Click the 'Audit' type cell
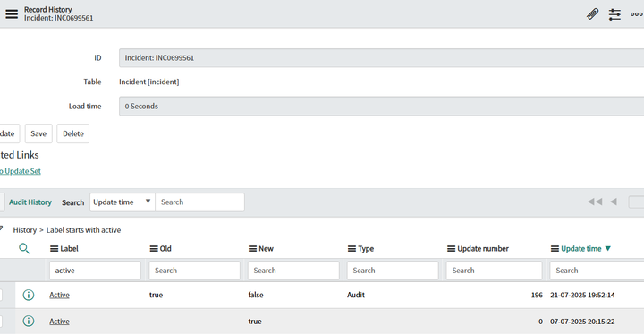Screen dimensions: 644x335 356,295
